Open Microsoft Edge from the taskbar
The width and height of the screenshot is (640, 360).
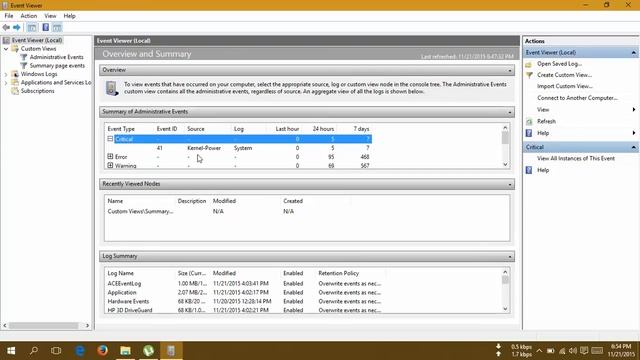click(80, 351)
